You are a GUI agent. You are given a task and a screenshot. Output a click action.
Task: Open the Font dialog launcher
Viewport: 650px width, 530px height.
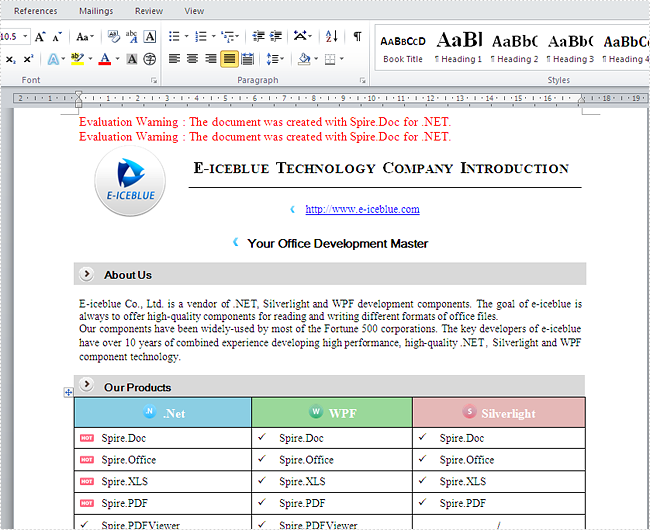pos(154,80)
